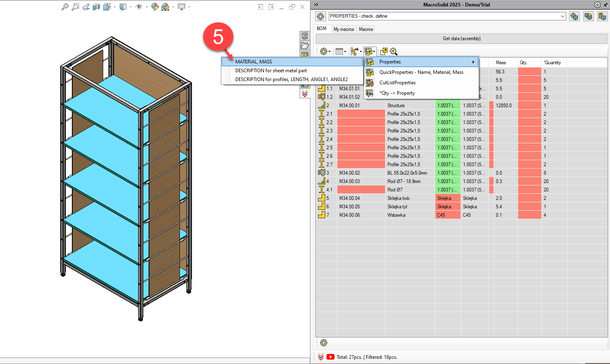Click the Hide/Show Items eye icon

(x=139, y=7)
